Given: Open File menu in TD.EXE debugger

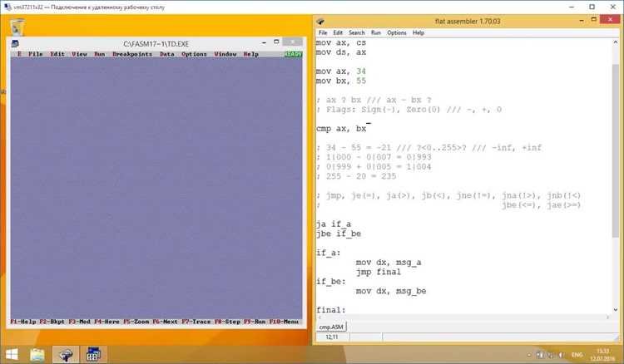Looking at the screenshot, I should click(x=36, y=54).
